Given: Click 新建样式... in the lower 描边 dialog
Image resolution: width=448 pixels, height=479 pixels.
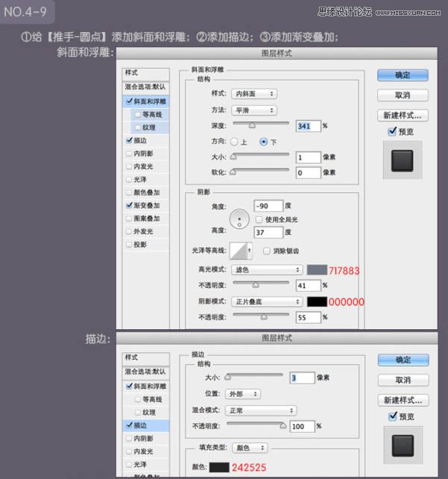Looking at the screenshot, I should click(403, 400).
